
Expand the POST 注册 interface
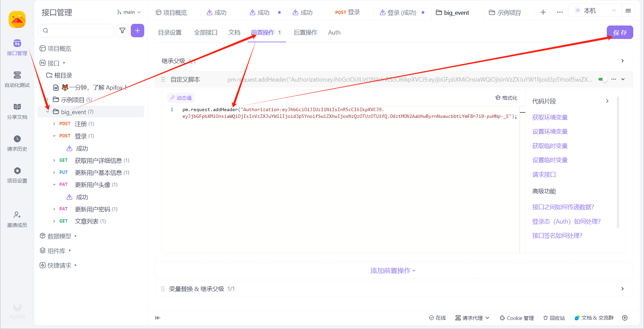click(x=54, y=124)
